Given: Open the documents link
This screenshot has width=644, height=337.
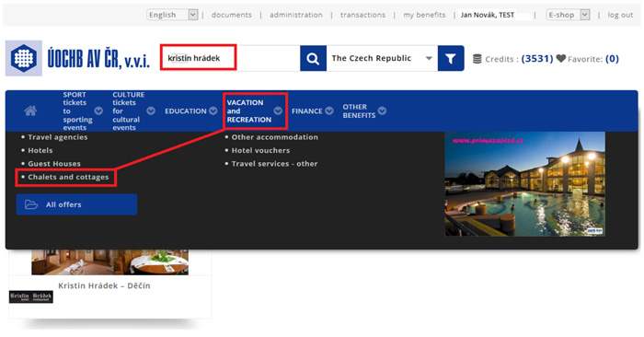Looking at the screenshot, I should [231, 15].
